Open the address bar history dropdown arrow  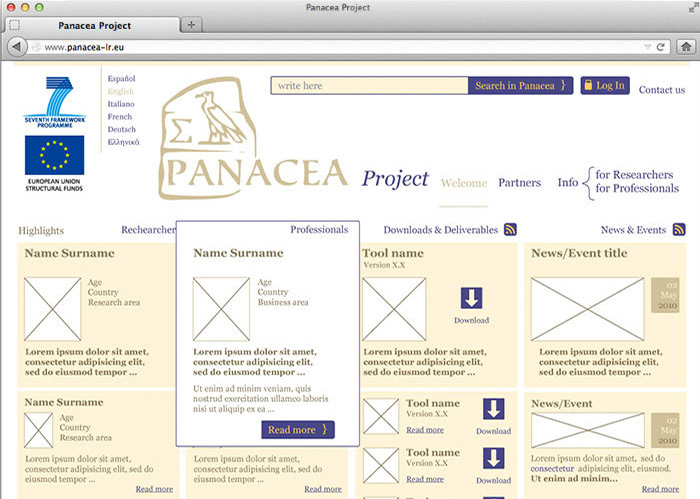[x=648, y=47]
